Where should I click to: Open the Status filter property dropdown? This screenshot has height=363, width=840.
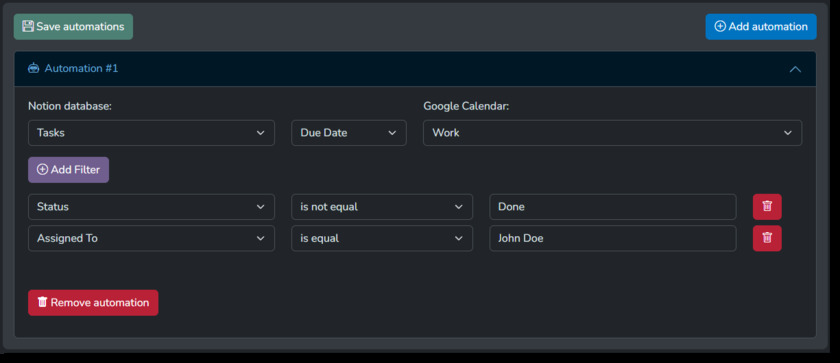click(151, 207)
